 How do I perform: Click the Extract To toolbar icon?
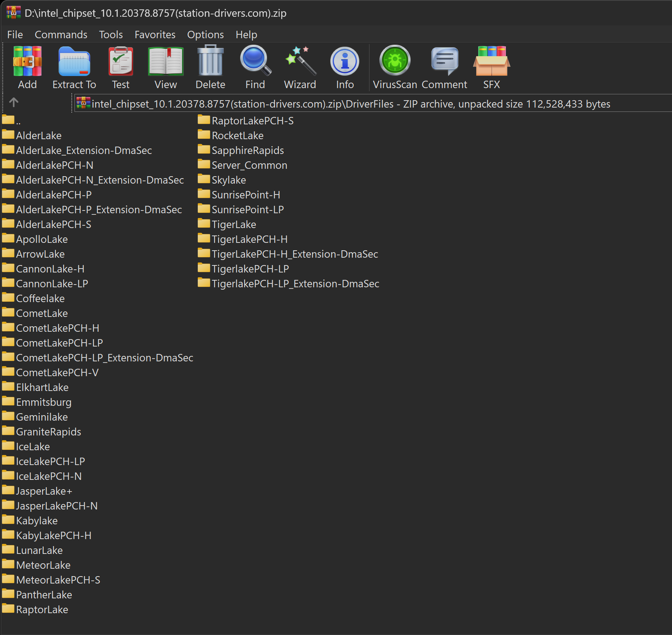pyautogui.click(x=74, y=67)
